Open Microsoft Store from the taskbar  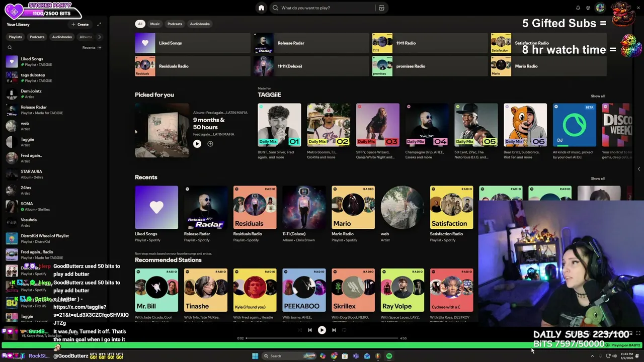coord(345,356)
